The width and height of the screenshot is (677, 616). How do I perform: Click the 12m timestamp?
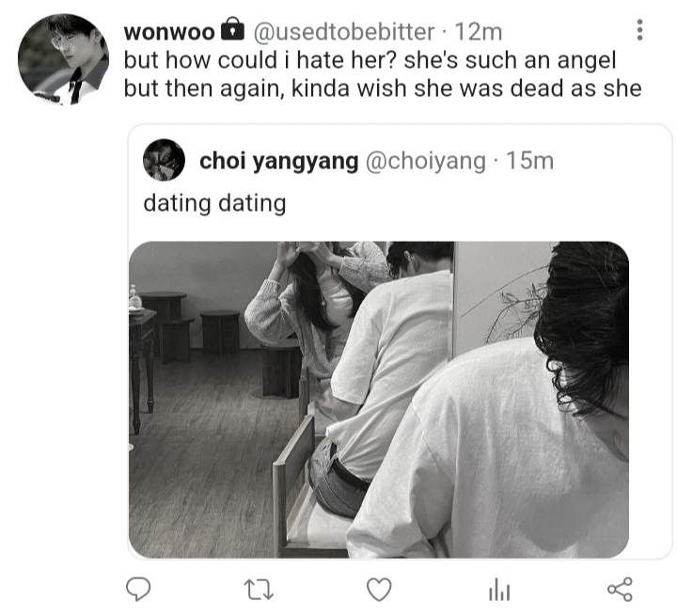coord(479,32)
